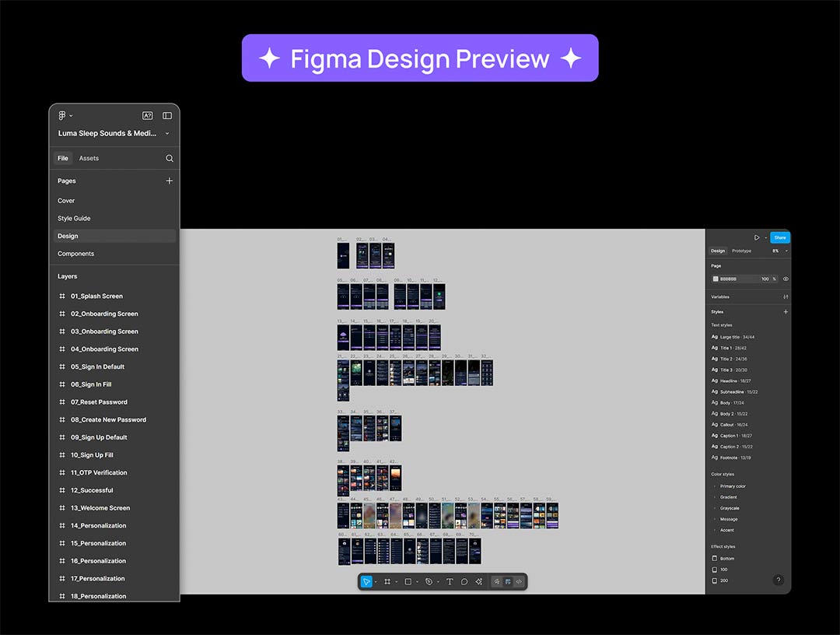This screenshot has height=635, width=840.
Task: Open the AI Actions sparkle tool
Action: pos(479,581)
